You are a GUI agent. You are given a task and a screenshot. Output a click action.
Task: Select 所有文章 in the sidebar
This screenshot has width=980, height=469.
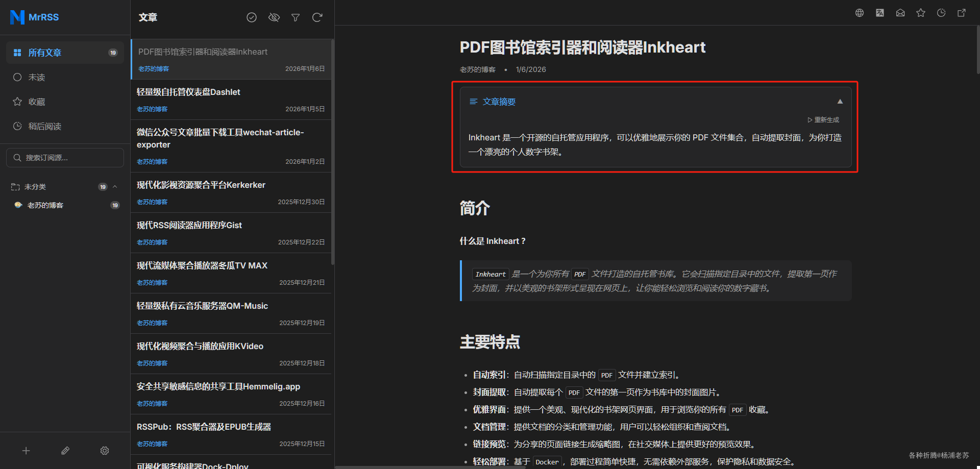[x=65, y=53]
